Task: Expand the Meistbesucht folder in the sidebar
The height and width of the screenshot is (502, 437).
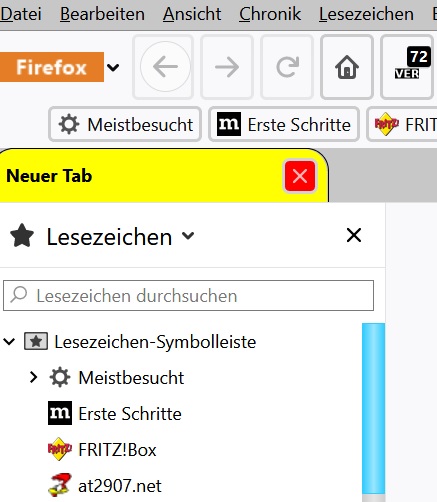Action: pos(33,377)
